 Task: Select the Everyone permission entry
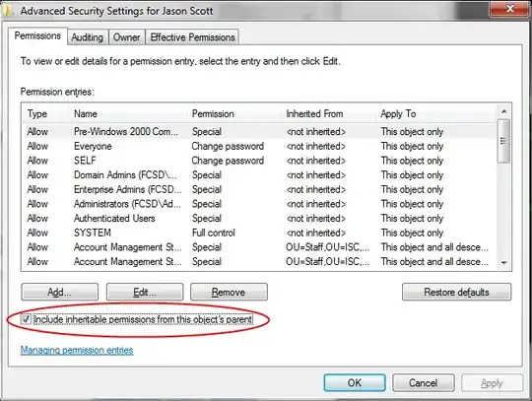[x=260, y=146]
